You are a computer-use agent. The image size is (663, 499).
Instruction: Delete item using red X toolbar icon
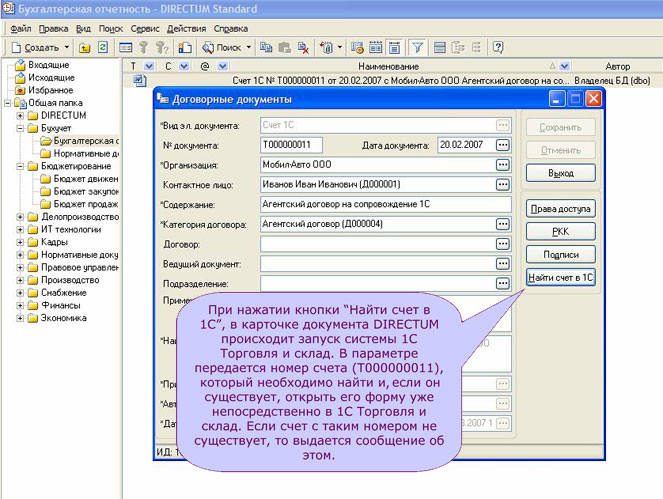coord(303,47)
